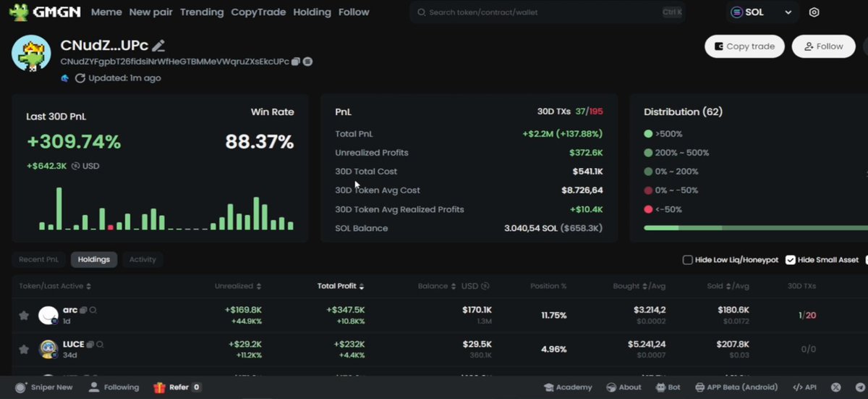868x399 pixels.
Task: Open explorer icon next to wallet address
Action: tap(307, 62)
